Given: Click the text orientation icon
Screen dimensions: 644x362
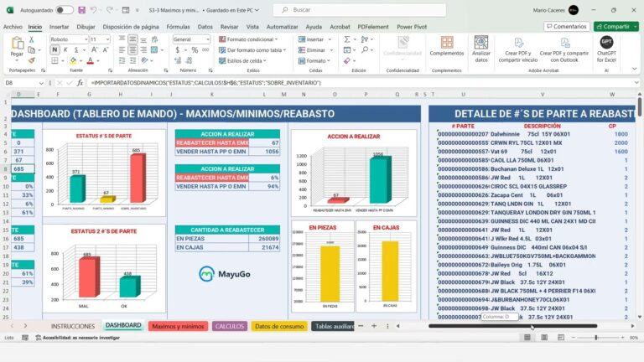Looking at the screenshot, I should 144,60.
